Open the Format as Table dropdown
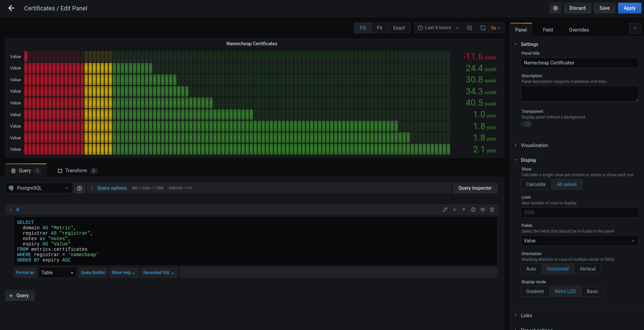The image size is (644, 330). click(x=57, y=273)
